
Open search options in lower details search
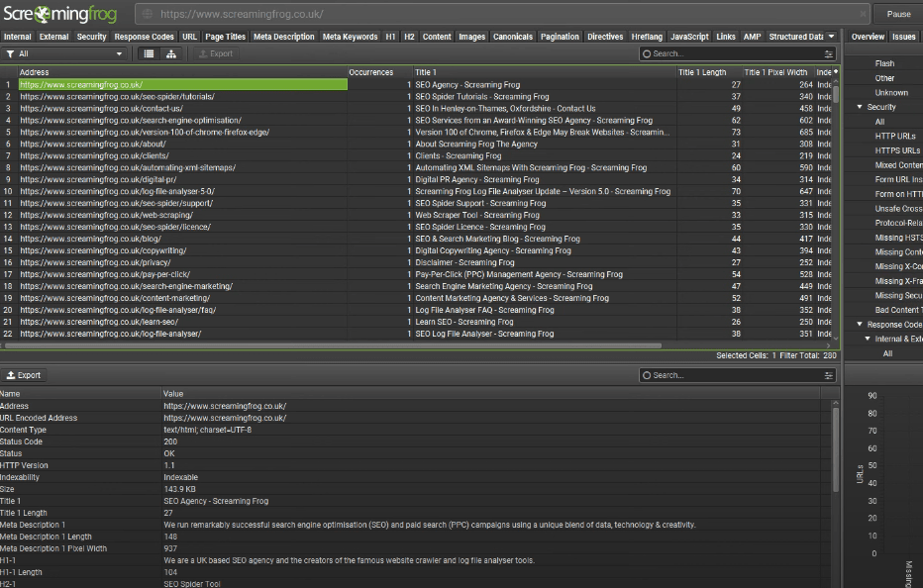pyautogui.click(x=828, y=375)
